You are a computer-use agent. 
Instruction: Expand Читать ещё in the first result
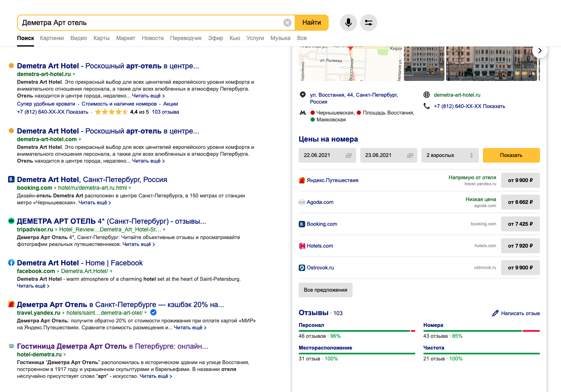[x=148, y=96]
